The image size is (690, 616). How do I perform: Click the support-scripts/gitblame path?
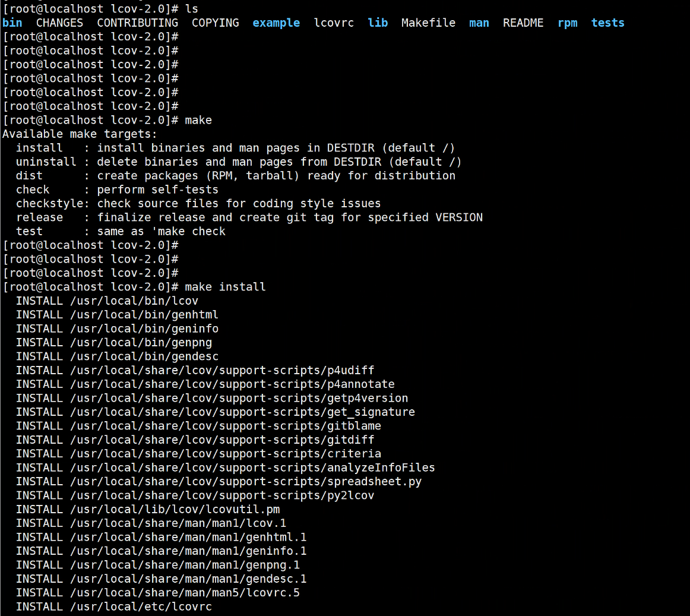(x=226, y=426)
